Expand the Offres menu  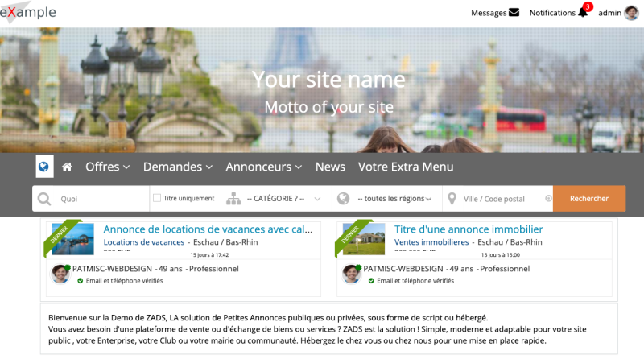tap(107, 167)
